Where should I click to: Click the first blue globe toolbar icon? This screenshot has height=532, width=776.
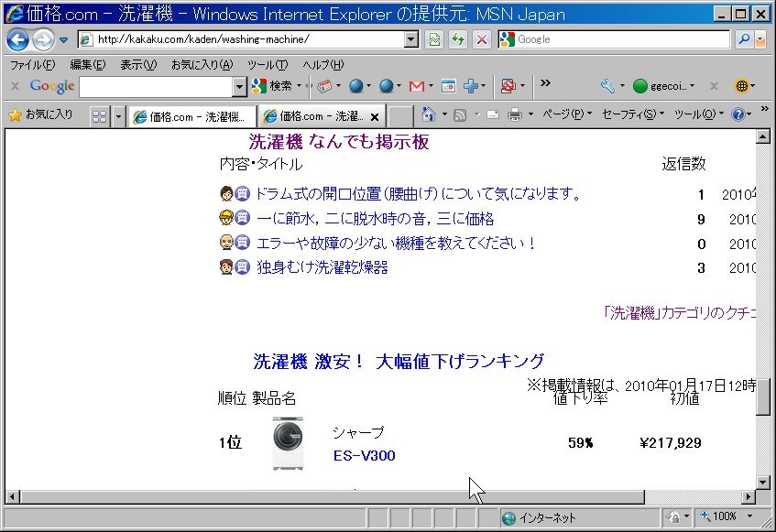click(x=355, y=86)
